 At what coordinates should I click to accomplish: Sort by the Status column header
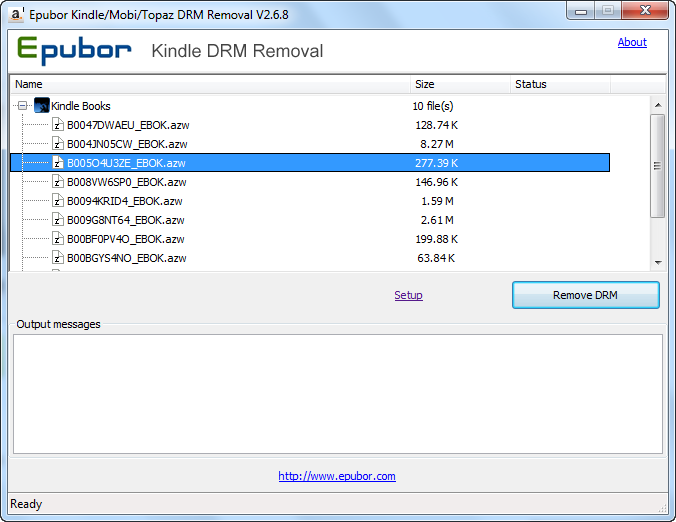point(560,84)
